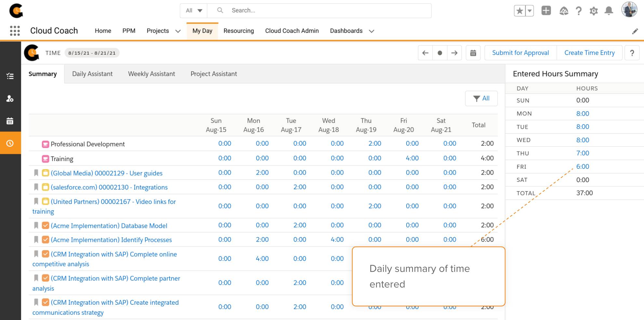
Task: Switch to the Weekly Assistant tab
Action: pyautogui.click(x=152, y=74)
